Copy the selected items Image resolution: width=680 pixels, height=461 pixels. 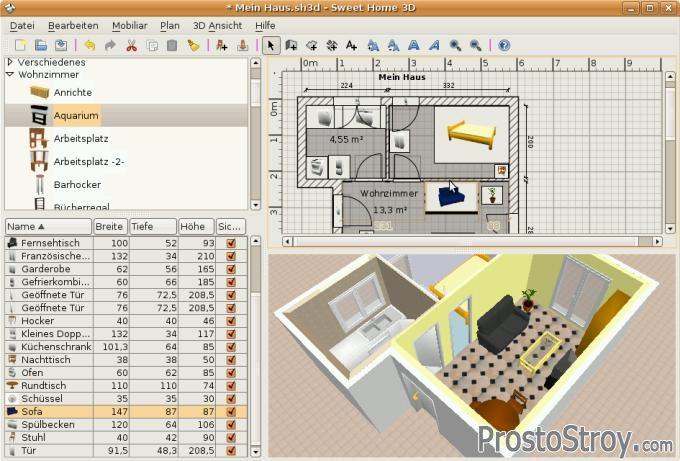tap(152, 45)
